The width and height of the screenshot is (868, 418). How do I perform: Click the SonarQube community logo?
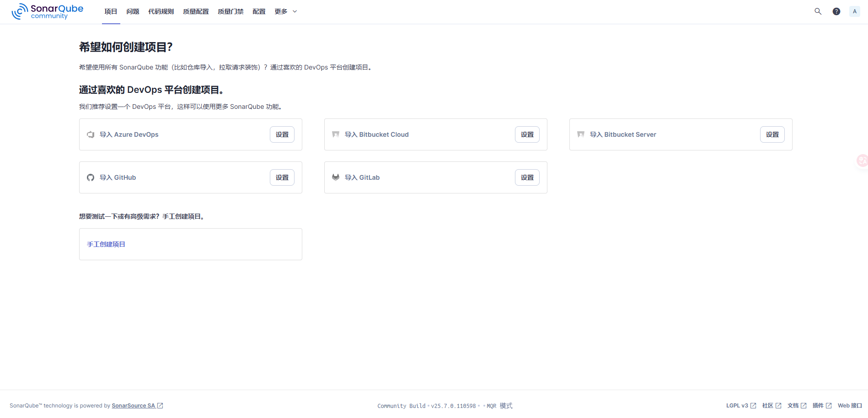tap(48, 11)
